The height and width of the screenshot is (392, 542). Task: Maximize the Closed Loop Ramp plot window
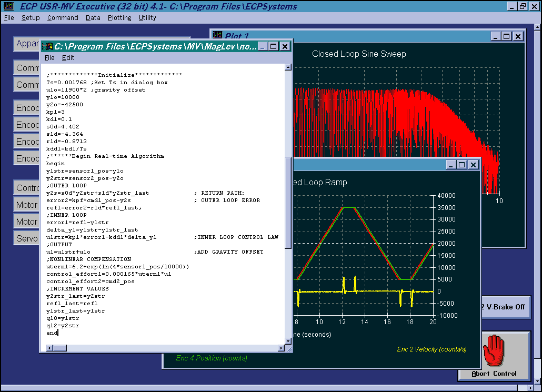click(x=462, y=165)
